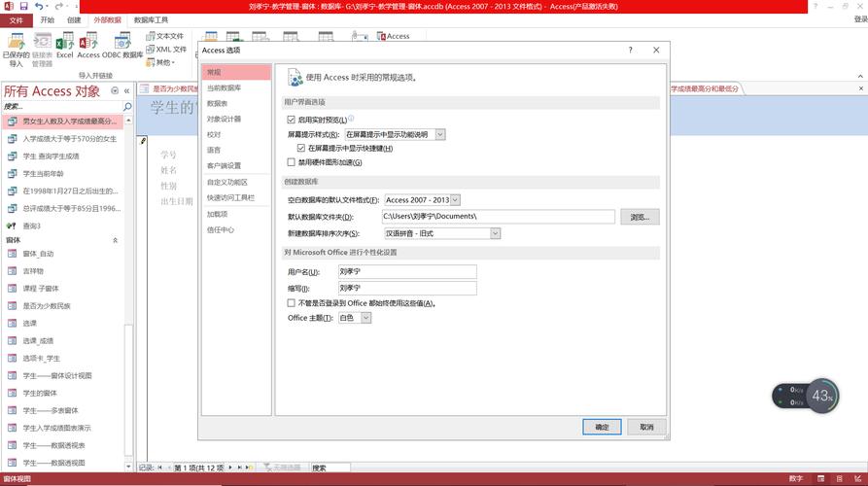
Task: Click the 缩写 input field
Action: coord(407,288)
